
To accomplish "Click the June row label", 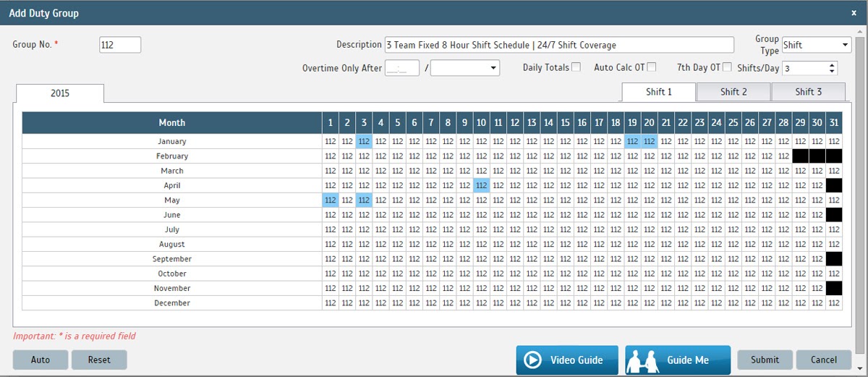I will (172, 215).
